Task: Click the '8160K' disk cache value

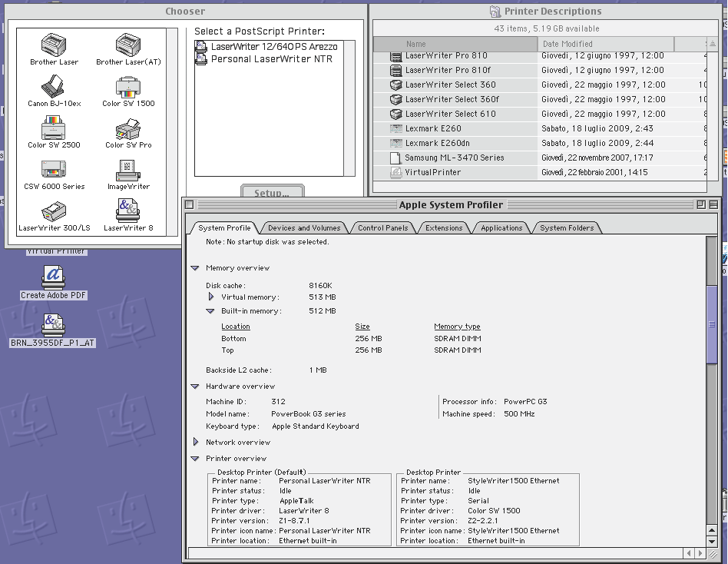Action: [x=320, y=286]
